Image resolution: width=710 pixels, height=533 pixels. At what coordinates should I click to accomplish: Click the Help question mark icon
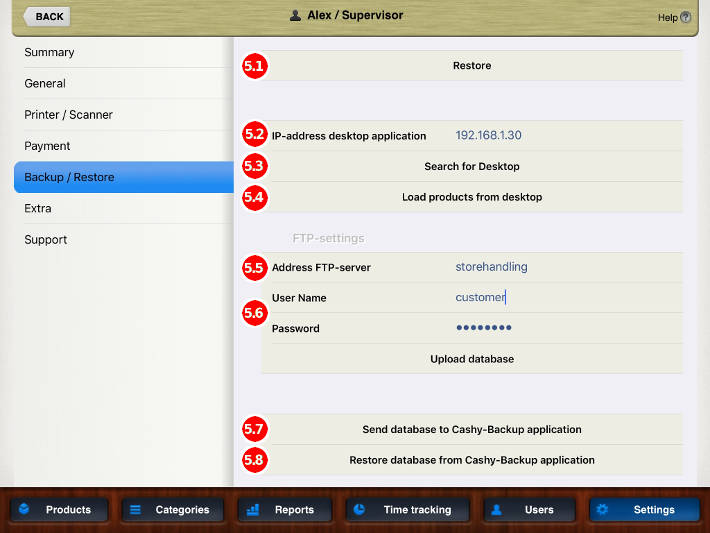click(685, 17)
